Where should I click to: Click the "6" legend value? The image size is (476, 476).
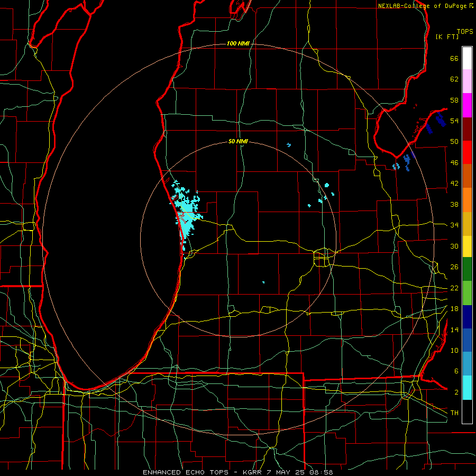[456, 371]
